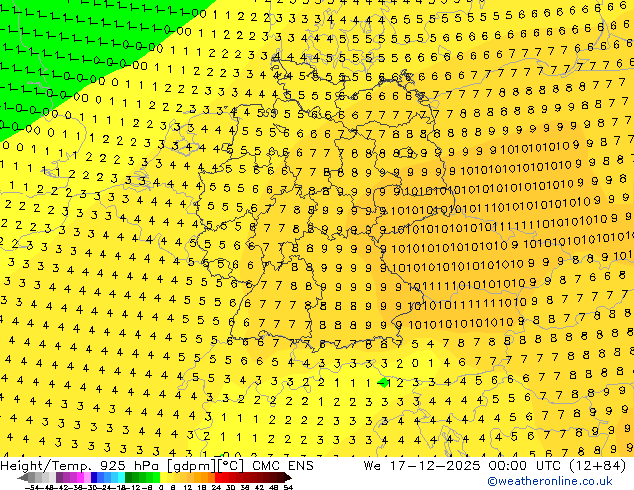This screenshot has width=634, height=490.
Task: Click the dark green legend swatch near -12
Action: (128, 477)
